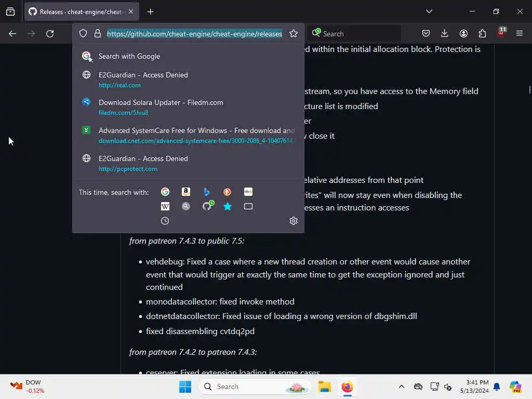Save page to Pocket
Screen dimensions: 532x399
click(x=426, y=34)
